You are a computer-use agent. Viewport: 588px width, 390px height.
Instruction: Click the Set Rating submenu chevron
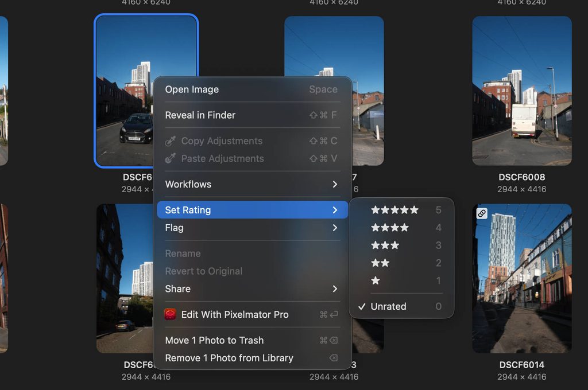[x=335, y=210]
